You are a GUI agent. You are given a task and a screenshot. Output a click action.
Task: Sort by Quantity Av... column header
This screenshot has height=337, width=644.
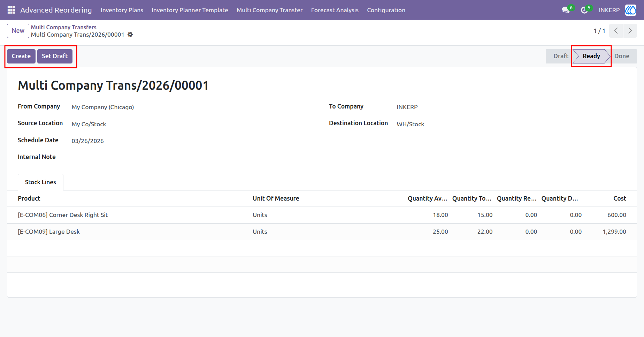[x=428, y=199]
